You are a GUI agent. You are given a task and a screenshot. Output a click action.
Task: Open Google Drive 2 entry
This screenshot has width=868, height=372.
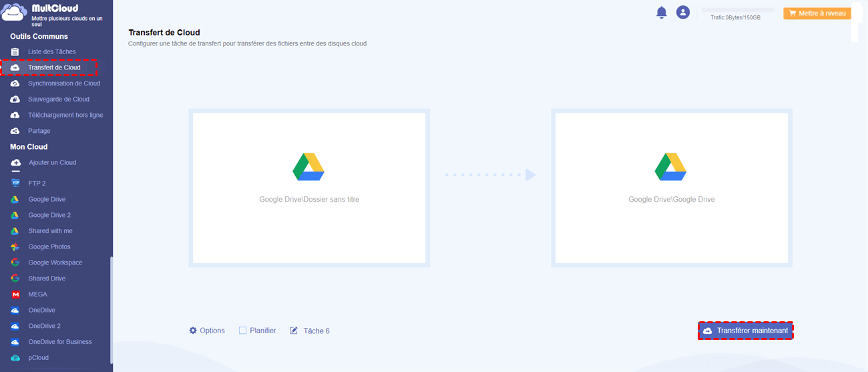(49, 215)
